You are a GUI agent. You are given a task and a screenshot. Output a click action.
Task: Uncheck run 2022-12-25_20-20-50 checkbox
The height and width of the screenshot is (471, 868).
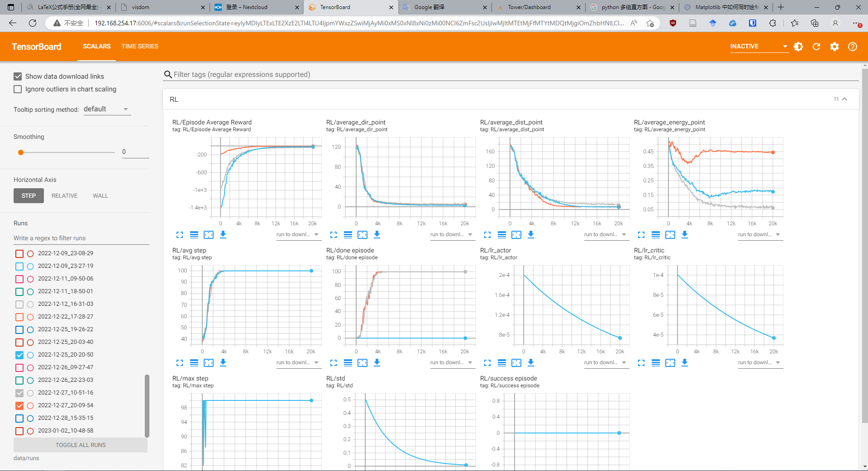[x=19, y=355]
